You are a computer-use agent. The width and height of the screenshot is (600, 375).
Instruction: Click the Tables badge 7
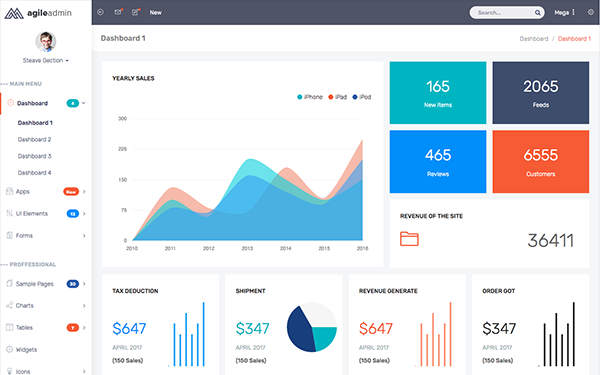73,328
